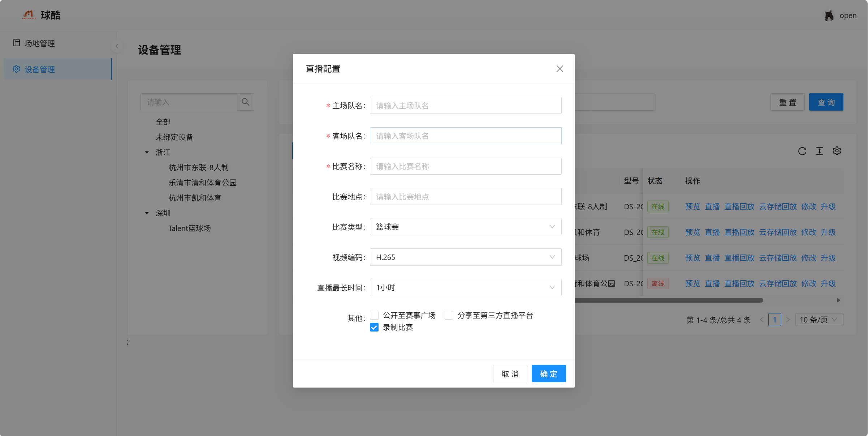Open the 比赛类型 dropdown showing 篮球赛

(465, 227)
